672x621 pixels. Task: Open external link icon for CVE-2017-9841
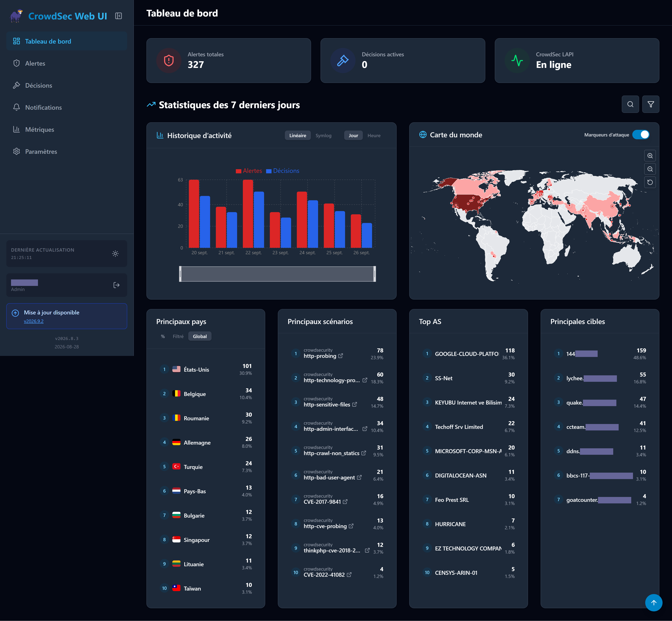click(345, 501)
